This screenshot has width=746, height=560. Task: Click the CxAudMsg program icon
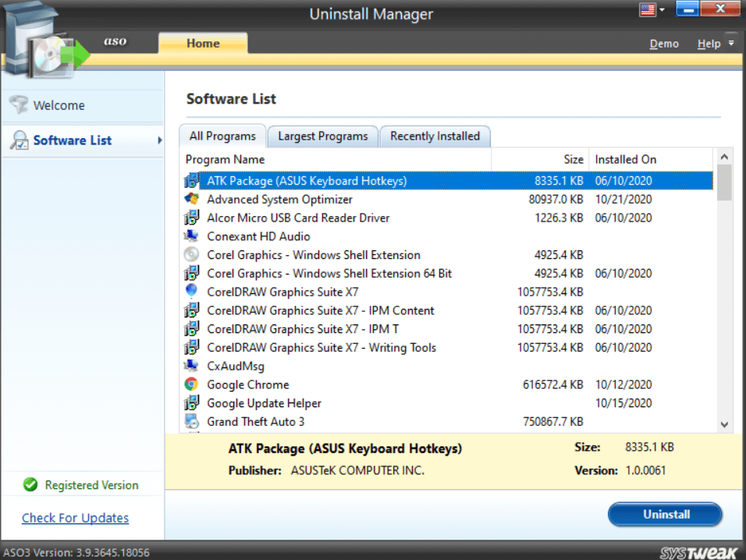pyautogui.click(x=191, y=366)
